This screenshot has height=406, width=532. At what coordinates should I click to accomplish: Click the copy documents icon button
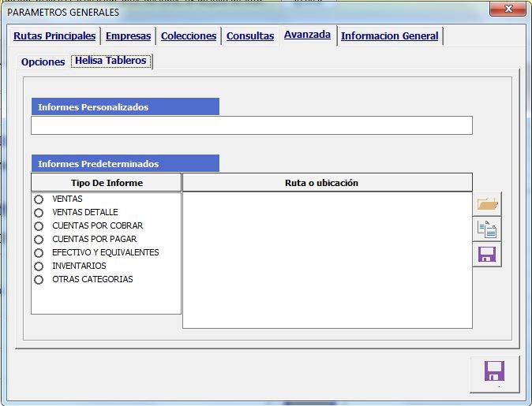[487, 229]
